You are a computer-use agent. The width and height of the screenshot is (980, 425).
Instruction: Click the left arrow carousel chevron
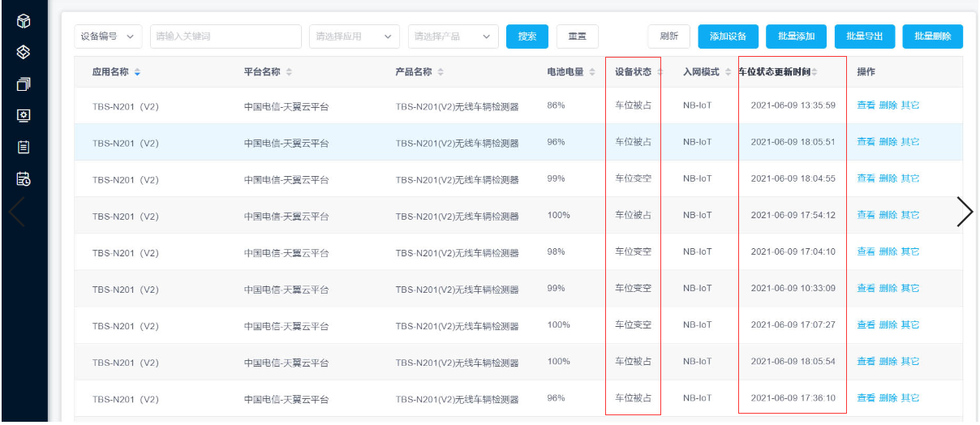click(16, 212)
